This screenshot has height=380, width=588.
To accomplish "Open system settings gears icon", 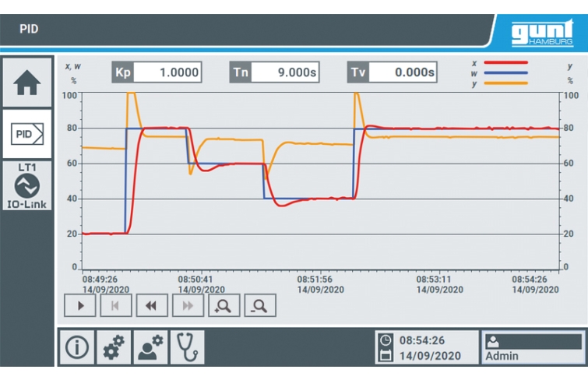I will point(114,347).
